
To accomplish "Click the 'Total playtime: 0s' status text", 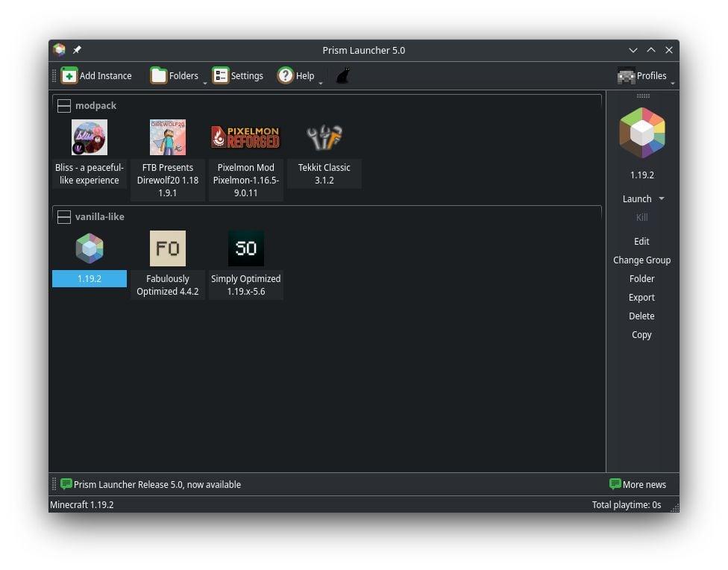I will (627, 505).
